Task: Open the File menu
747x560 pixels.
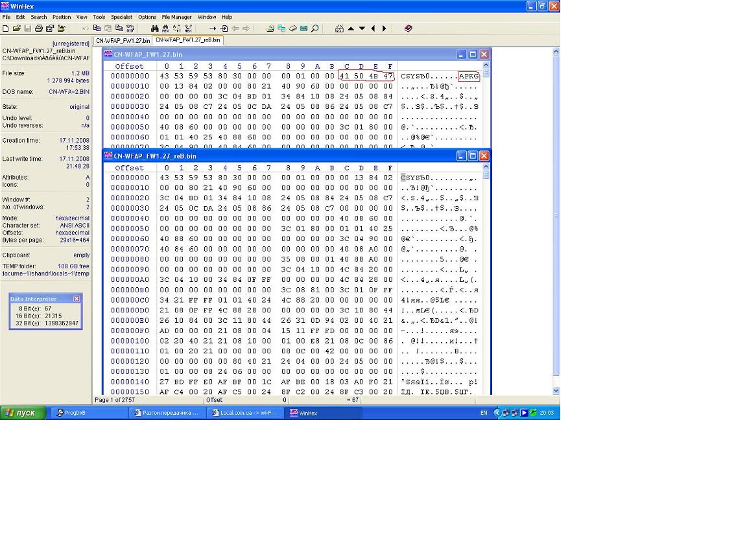Action: coord(6,17)
